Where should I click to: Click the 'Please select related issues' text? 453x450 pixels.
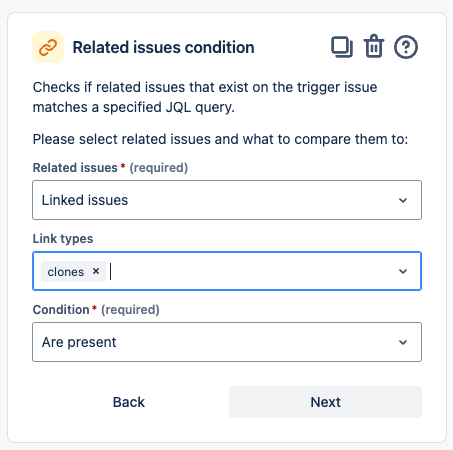[220, 139]
